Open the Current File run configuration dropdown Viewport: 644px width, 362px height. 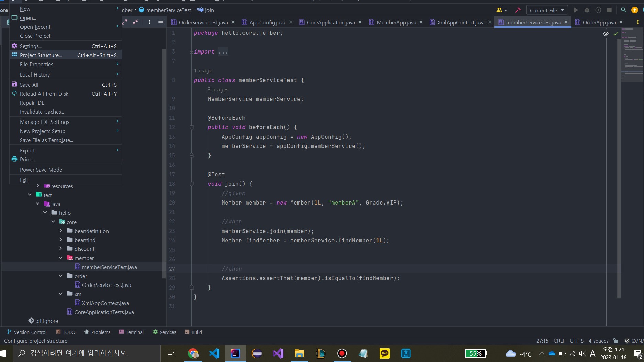point(547,10)
